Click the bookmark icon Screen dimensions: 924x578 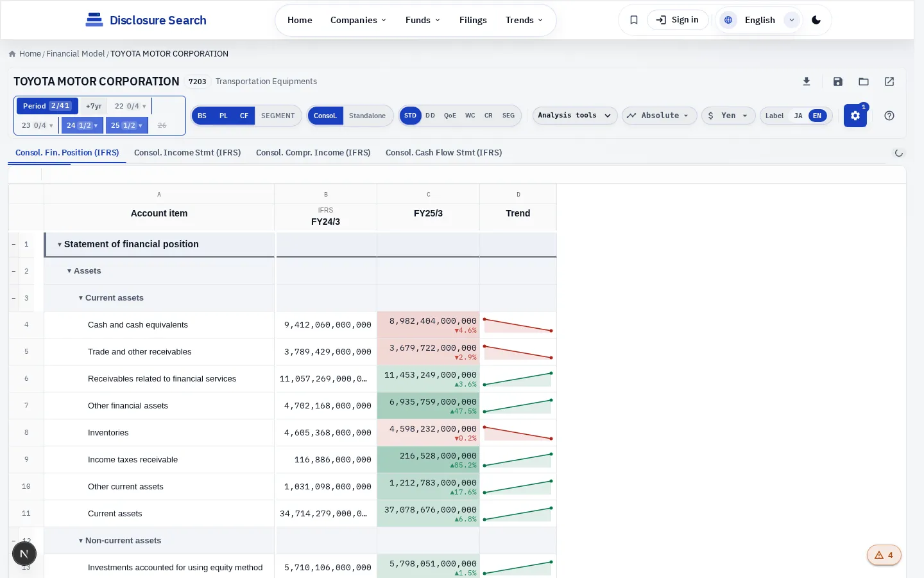[634, 20]
